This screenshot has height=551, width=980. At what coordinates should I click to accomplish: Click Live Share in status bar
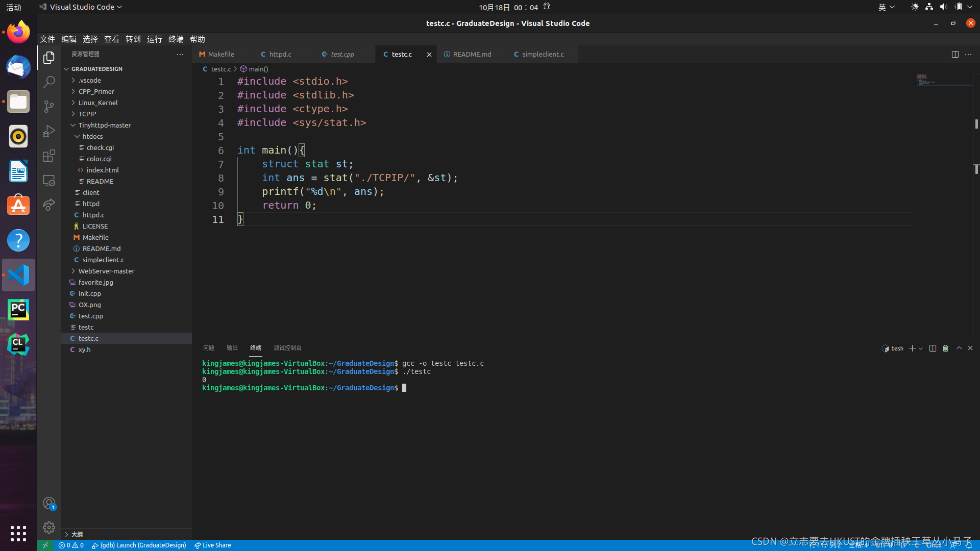point(212,545)
